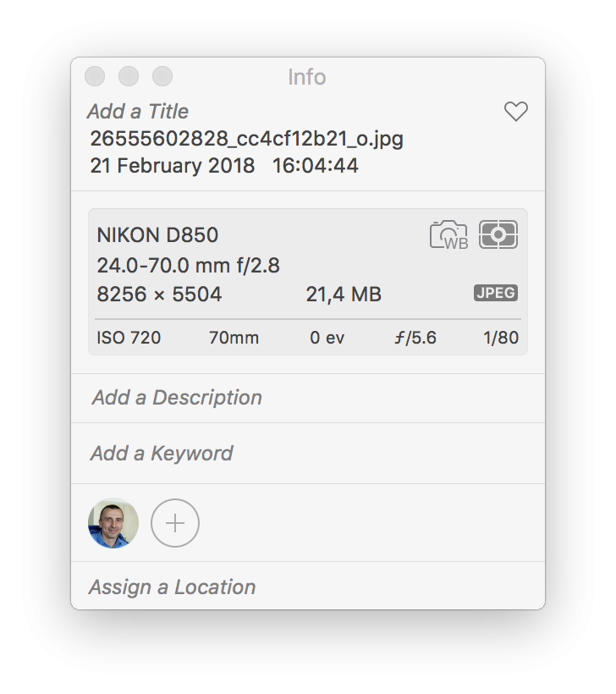The width and height of the screenshot is (616, 694).
Task: Click the zoom button of Info window
Action: click(x=162, y=76)
